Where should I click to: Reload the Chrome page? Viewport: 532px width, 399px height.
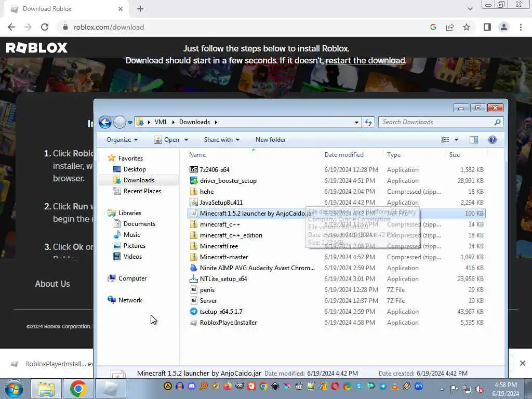tap(45, 27)
